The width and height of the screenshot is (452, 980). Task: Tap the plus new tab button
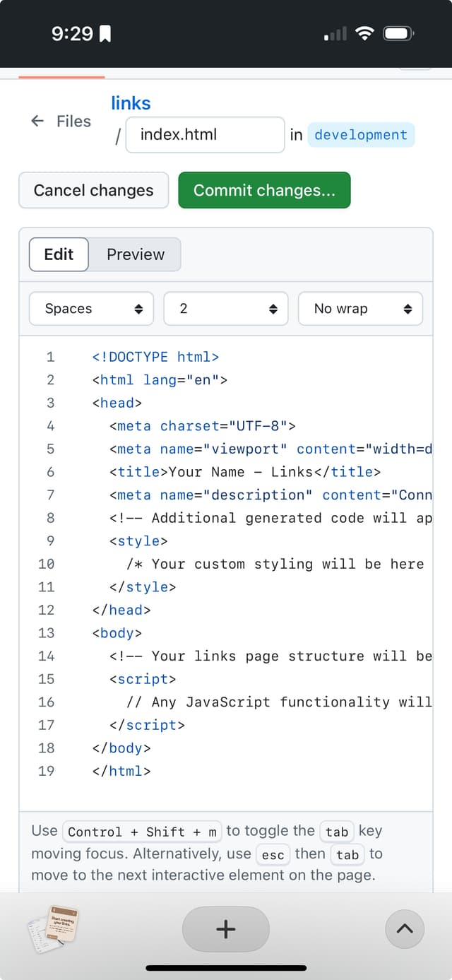(226, 929)
